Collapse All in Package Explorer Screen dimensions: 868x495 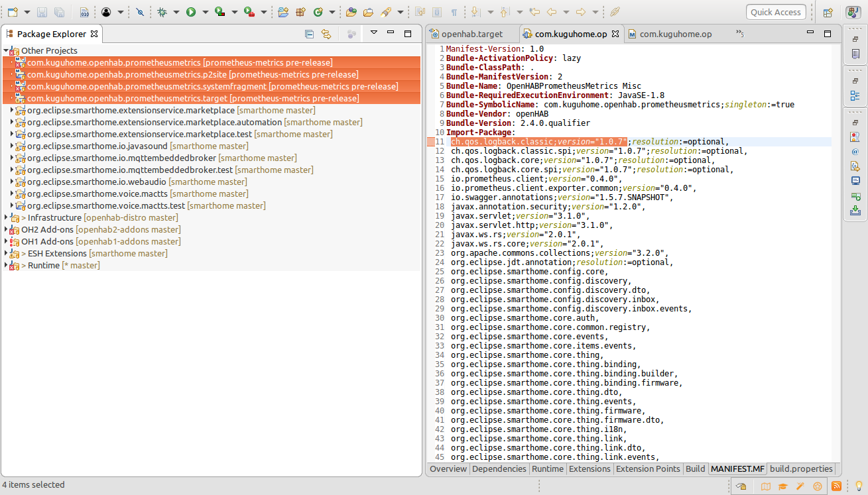tap(309, 34)
